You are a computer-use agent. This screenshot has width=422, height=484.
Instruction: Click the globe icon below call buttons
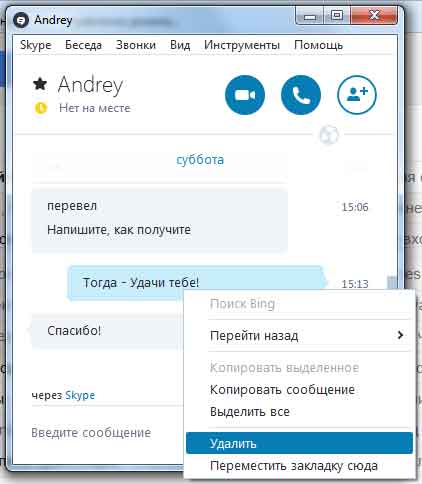[x=329, y=135]
